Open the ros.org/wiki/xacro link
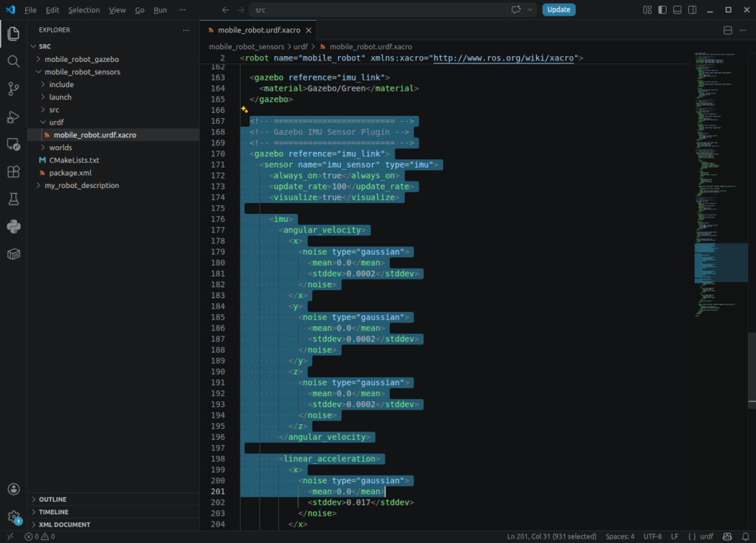The width and height of the screenshot is (756, 543). (504, 58)
